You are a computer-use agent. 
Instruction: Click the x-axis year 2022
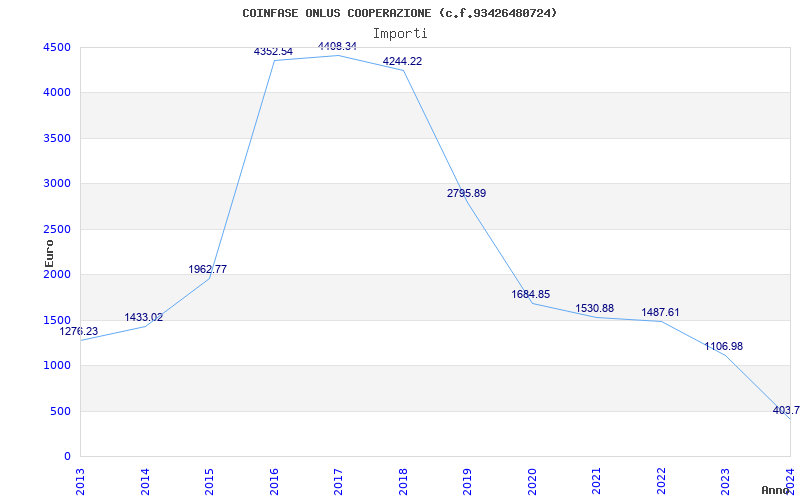point(661,482)
